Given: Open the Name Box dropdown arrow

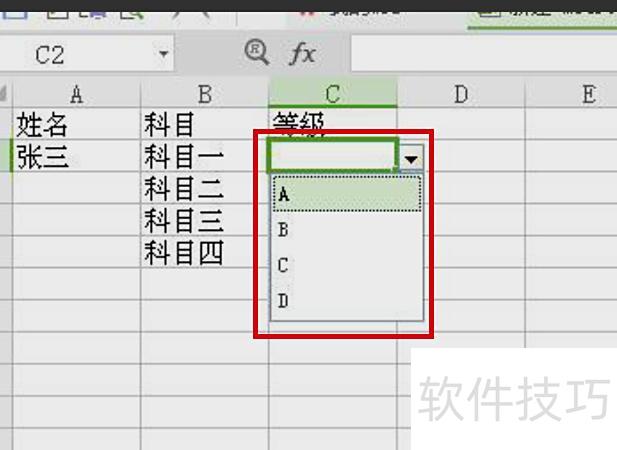Looking at the screenshot, I should [x=163, y=53].
